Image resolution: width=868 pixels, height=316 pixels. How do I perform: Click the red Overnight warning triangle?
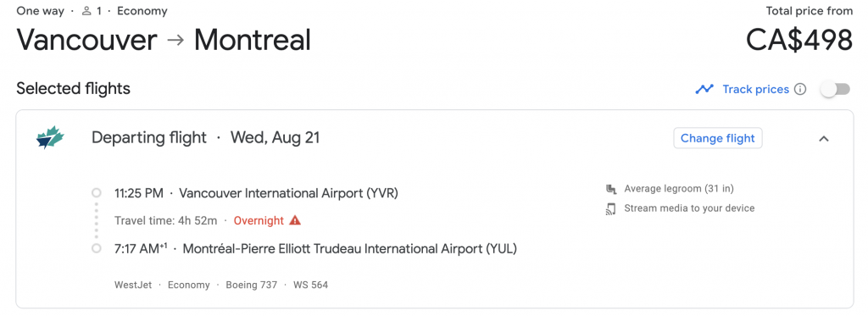(295, 220)
